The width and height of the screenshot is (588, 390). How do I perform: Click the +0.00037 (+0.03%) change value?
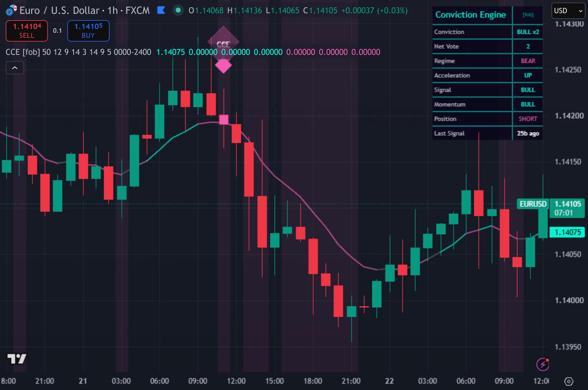(x=375, y=10)
